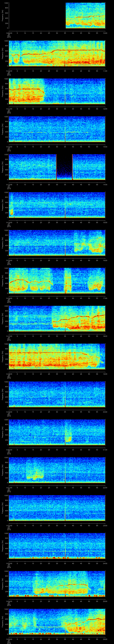This screenshot has height=644, width=114.
Task: Click the 9:15:00 spectrogram panel
Action: pos(57,243)
